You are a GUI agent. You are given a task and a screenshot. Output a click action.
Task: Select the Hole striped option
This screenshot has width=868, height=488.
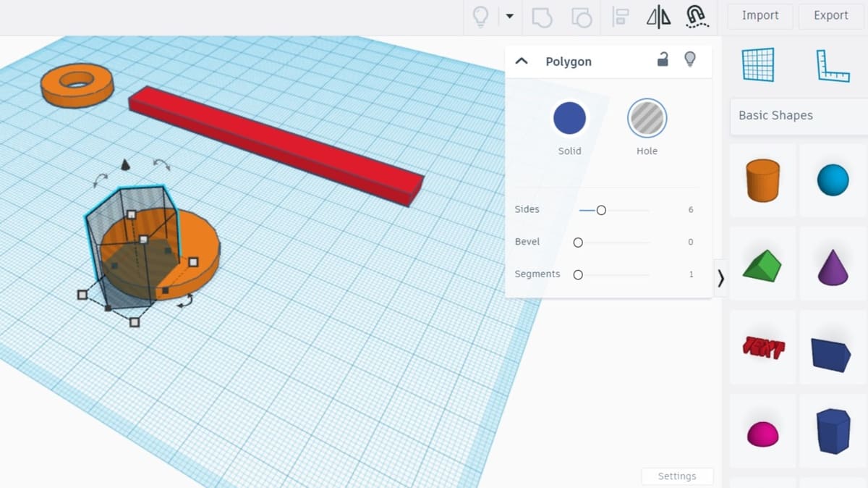coord(647,118)
